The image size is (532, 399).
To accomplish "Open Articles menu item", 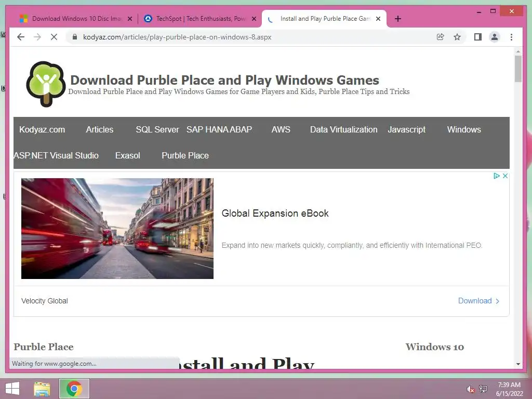I will coord(99,129).
